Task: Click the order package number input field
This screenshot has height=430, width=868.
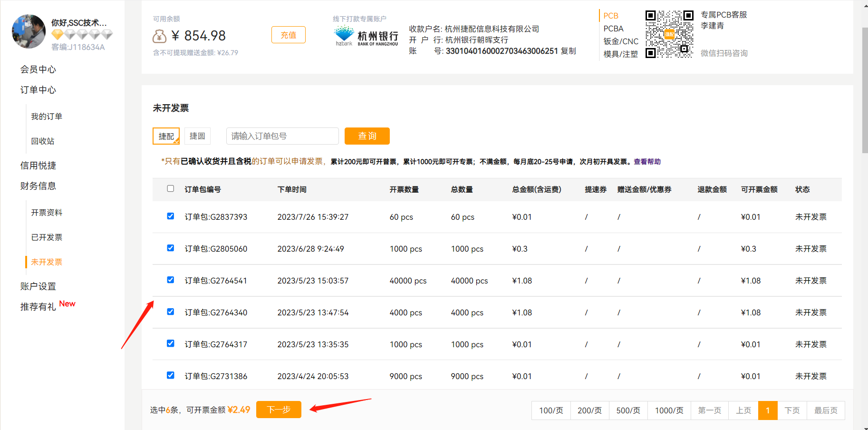Action: (282, 136)
